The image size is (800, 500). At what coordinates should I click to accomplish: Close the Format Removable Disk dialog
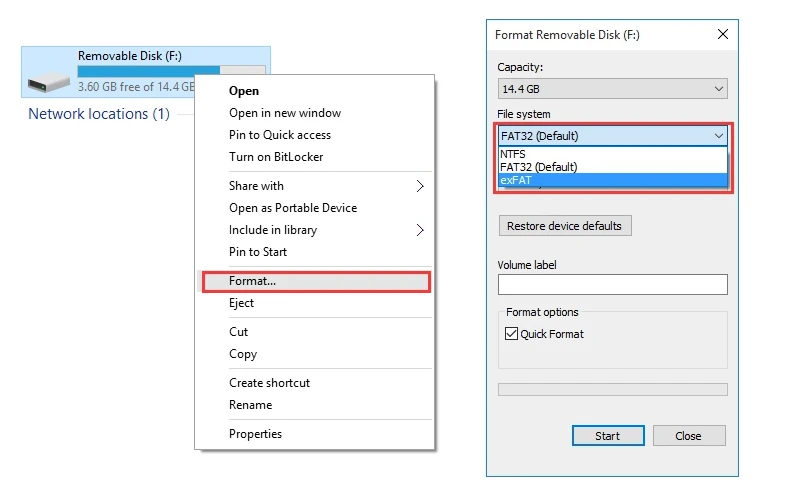coord(722,34)
